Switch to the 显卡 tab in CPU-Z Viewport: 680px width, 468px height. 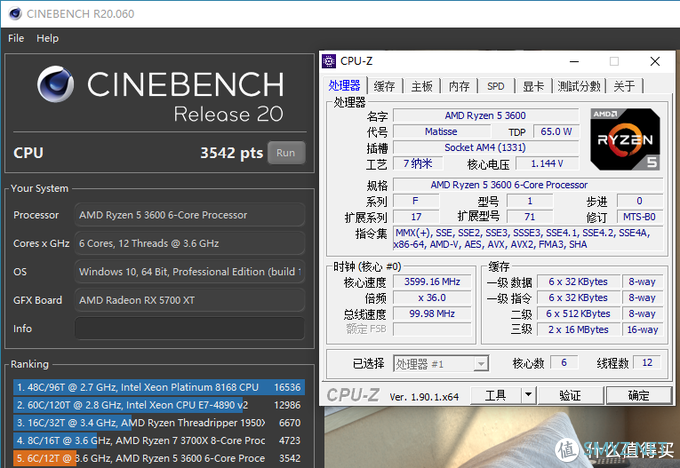point(533,86)
